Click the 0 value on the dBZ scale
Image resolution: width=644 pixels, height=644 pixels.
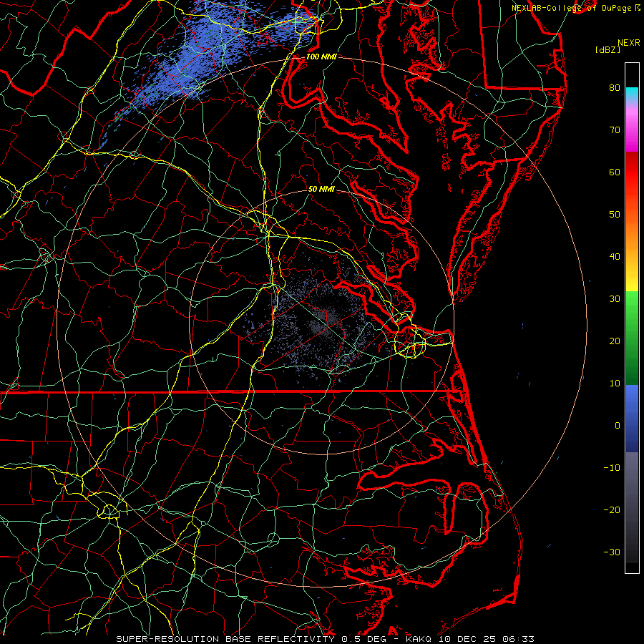[618, 426]
